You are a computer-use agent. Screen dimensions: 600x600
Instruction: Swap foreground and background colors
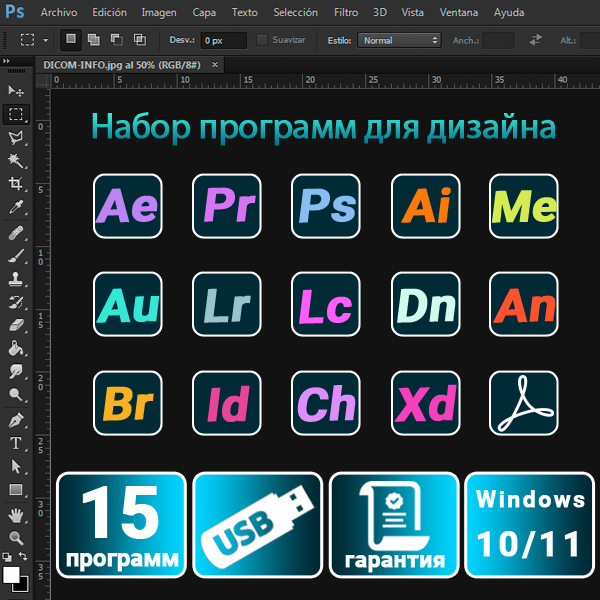[x=23, y=556]
